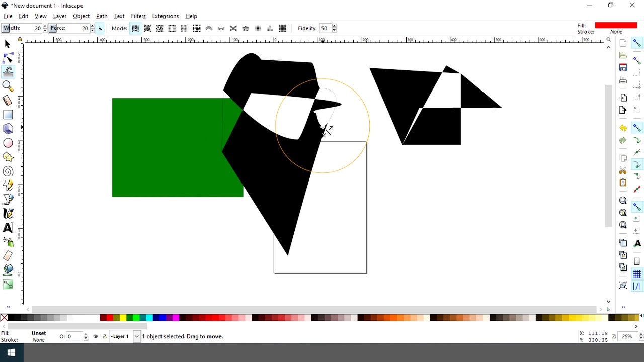Image resolution: width=644 pixels, height=362 pixels.
Task: Select the Gradient tool
Action: click(8, 285)
